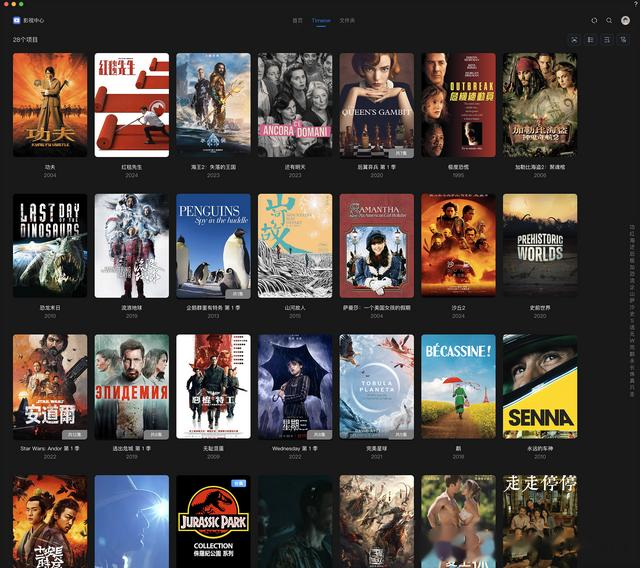This screenshot has width=640, height=568.
Task: Open the Star Wars Andor 安道爾 poster
Action: coord(50,386)
